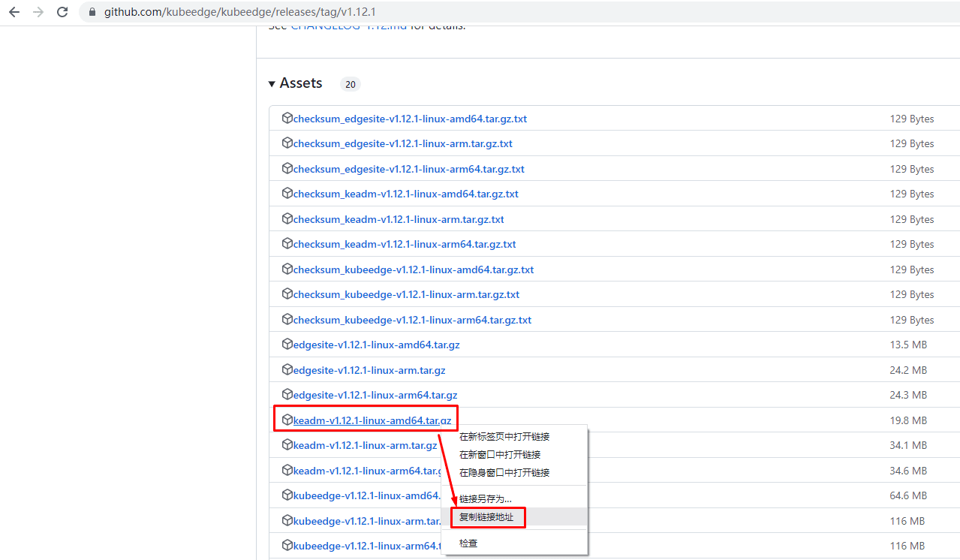This screenshot has width=960, height=560.
Task: Click package icon beside checksum_keadm-v1.12.1-linux-arm.tar.gz.txt
Action: click(287, 219)
